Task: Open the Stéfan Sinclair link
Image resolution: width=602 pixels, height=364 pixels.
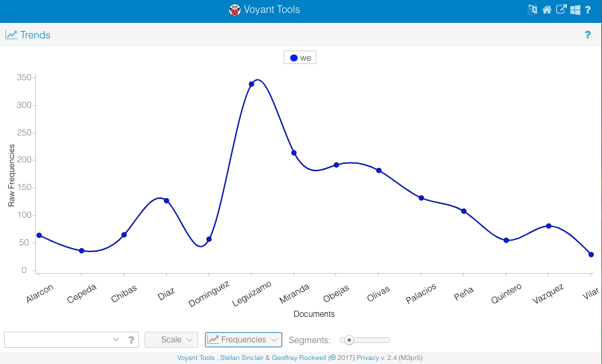Action: coord(242,357)
